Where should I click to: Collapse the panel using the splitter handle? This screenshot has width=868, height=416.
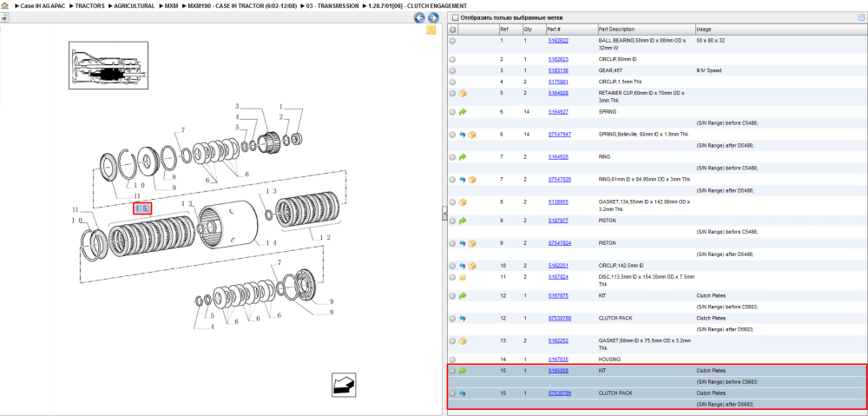444,214
